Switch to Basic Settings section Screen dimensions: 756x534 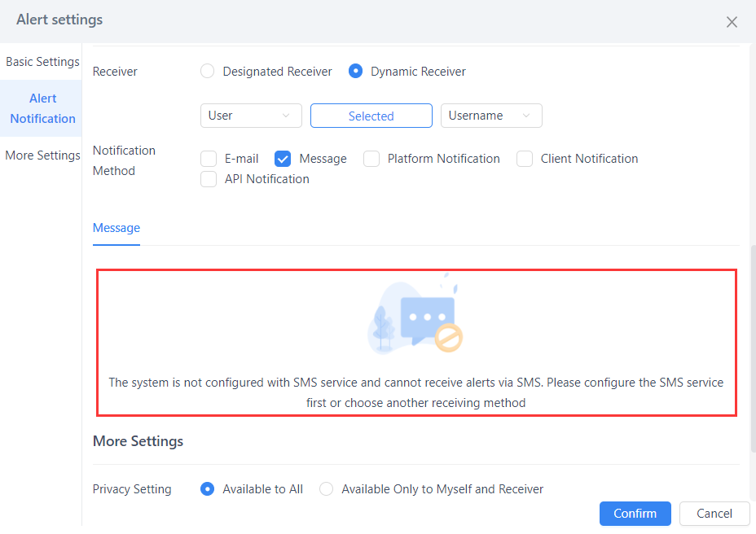pos(42,61)
